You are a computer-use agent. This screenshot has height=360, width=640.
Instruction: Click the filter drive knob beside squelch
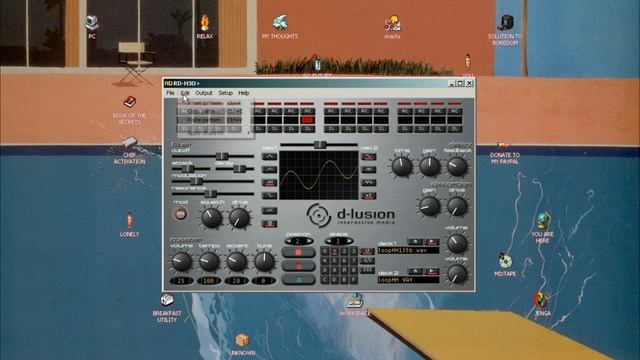(x=239, y=218)
